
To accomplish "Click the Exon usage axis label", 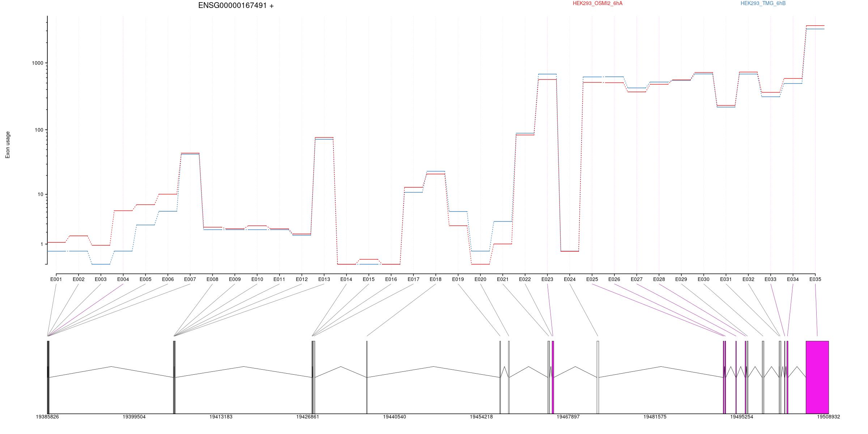I will point(8,145).
